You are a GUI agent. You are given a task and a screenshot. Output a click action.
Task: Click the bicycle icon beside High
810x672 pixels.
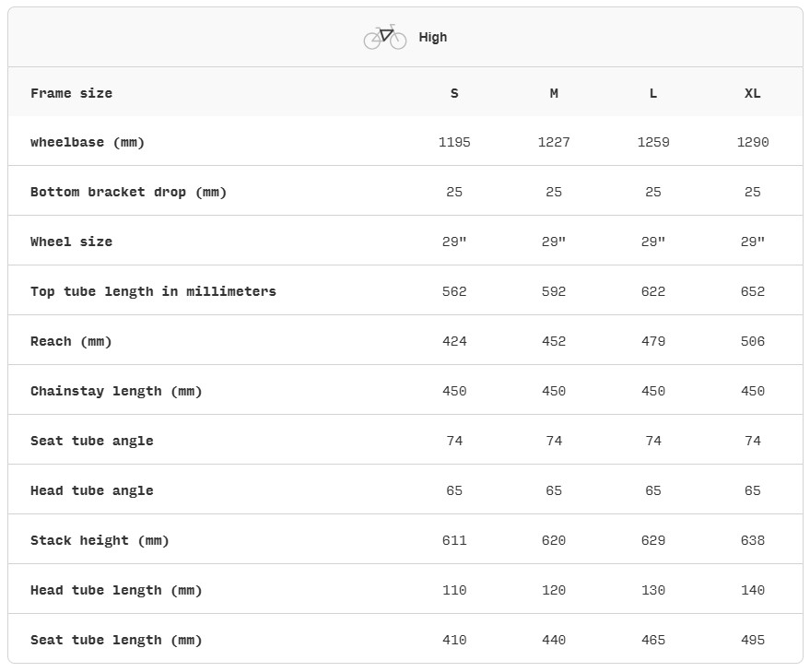point(385,37)
